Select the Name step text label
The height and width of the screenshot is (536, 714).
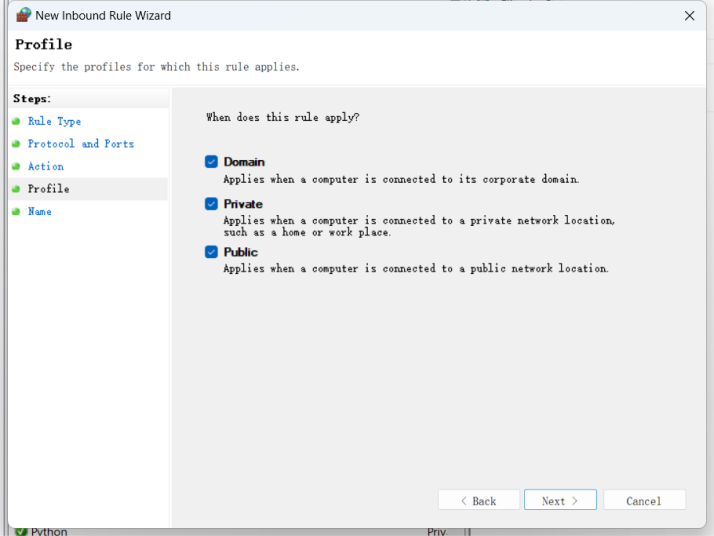[x=40, y=212]
